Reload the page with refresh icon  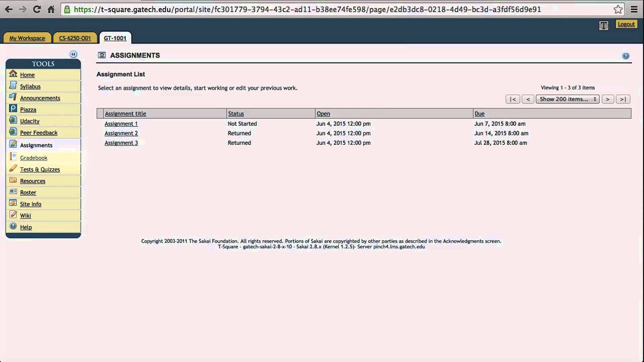37,9
